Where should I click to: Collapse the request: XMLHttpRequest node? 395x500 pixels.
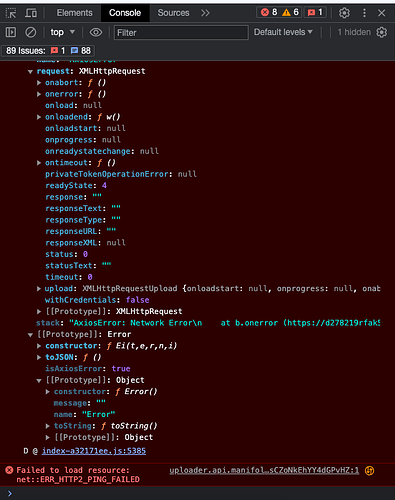click(30, 71)
